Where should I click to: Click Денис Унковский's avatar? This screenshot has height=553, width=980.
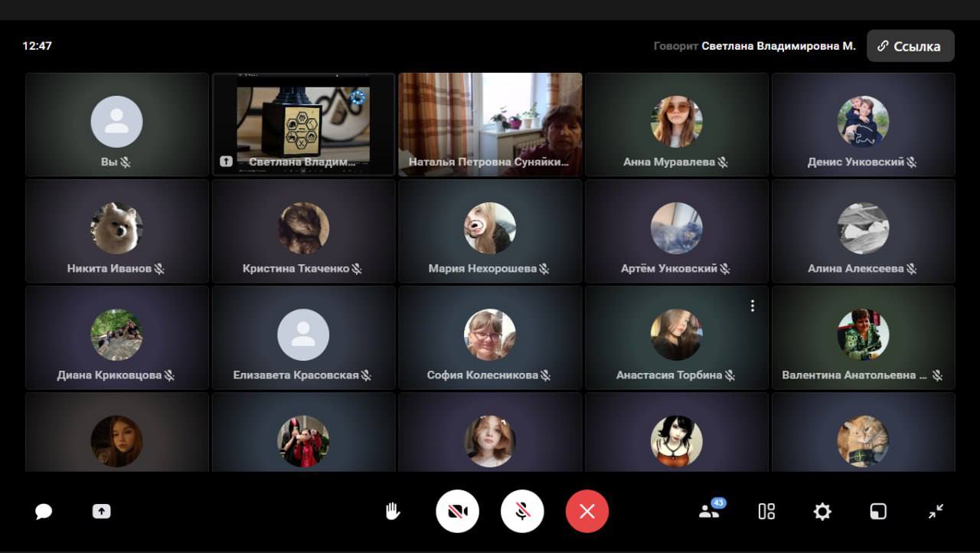point(863,121)
